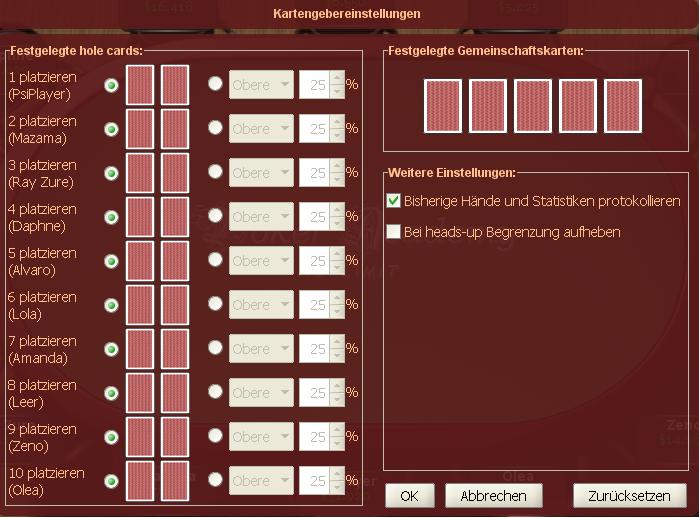Open Obere dropdown for seat 7 Amanda

tap(261, 348)
